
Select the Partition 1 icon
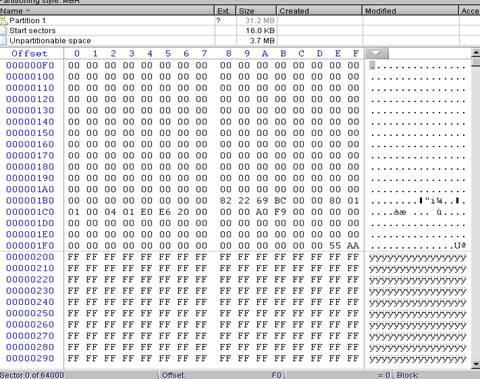tap(3, 21)
